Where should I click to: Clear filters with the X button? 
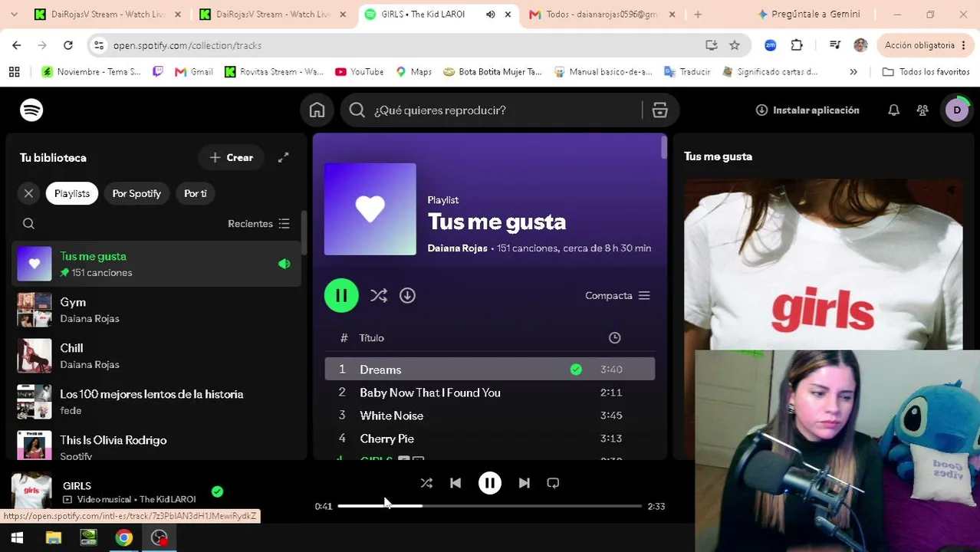[x=28, y=193]
